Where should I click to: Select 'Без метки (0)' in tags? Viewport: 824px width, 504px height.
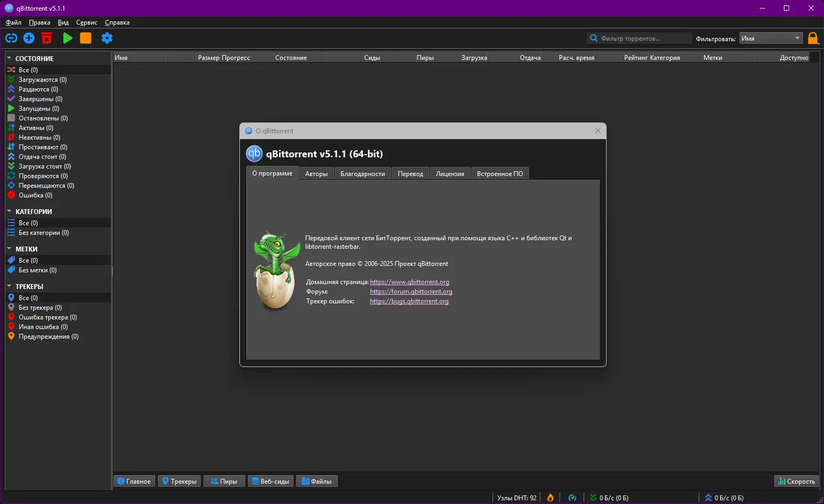point(58,270)
